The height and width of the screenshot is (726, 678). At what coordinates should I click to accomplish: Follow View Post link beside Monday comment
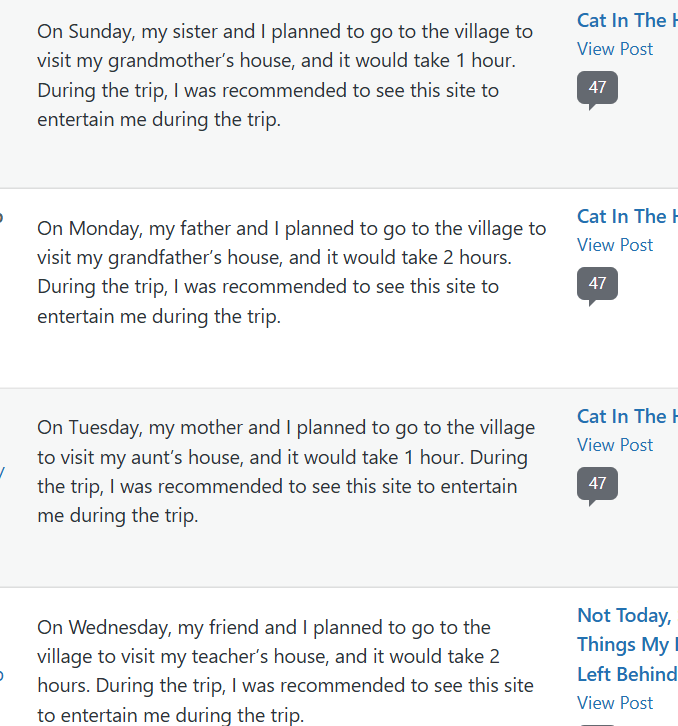[615, 245]
